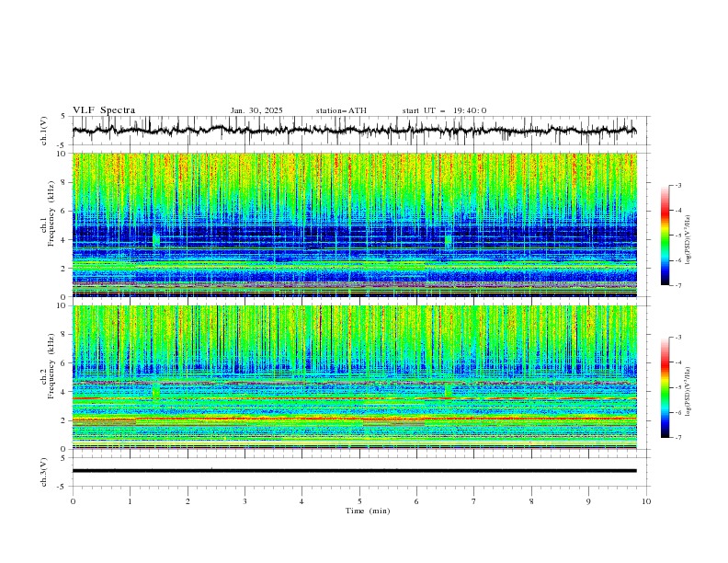Click the ch.1 spectrogram plot
Screen dimensions: 728x563
tap(355, 224)
